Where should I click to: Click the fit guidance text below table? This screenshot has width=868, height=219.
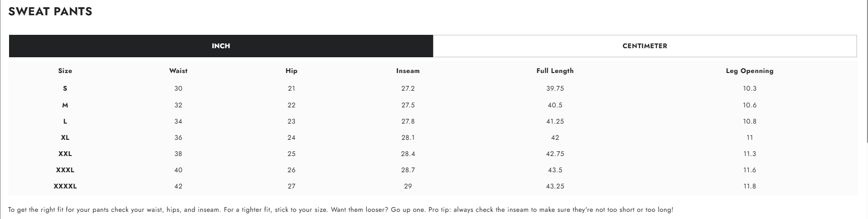pos(341,210)
